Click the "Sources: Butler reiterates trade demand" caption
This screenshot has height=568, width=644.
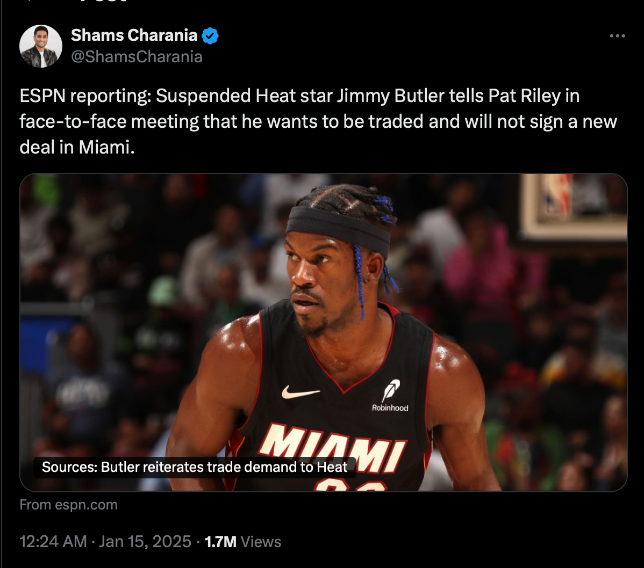[194, 467]
